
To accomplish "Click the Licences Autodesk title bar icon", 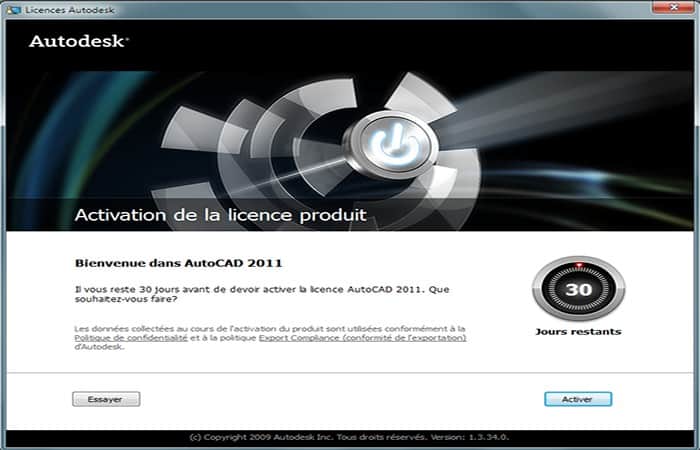I will point(14,10).
